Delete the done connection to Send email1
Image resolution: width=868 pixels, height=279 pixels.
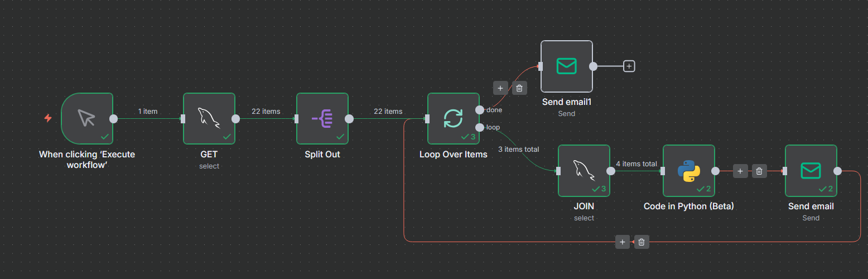pyautogui.click(x=519, y=88)
